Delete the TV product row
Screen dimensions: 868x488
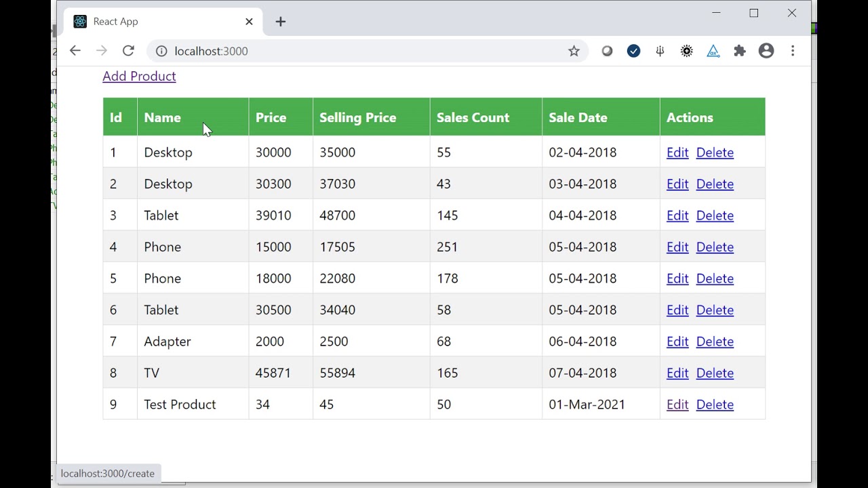point(715,373)
